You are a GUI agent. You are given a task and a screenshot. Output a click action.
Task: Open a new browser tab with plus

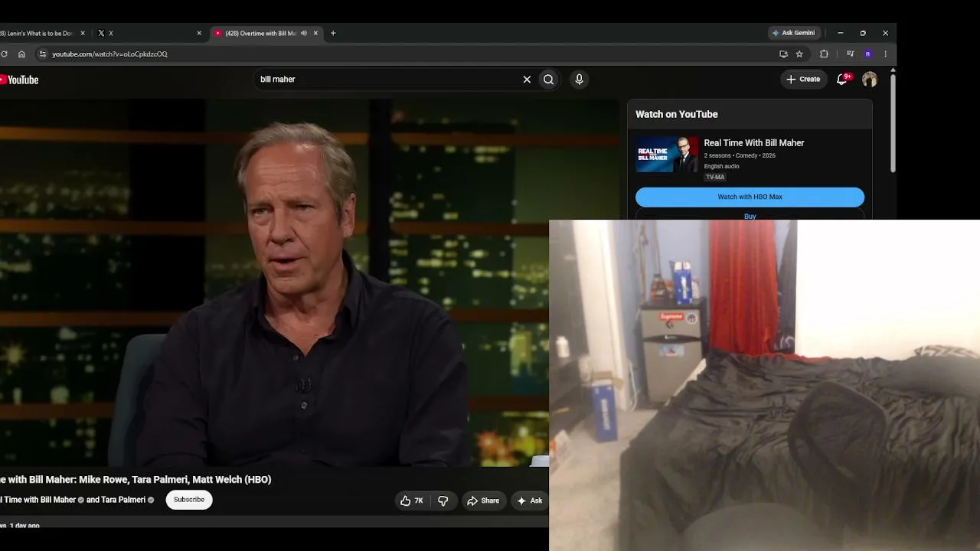click(x=333, y=34)
